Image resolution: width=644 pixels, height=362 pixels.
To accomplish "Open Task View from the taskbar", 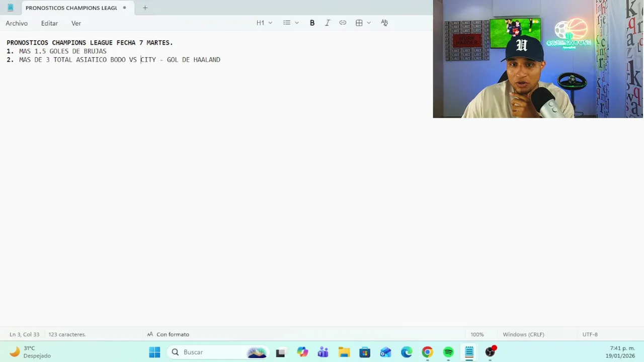I will click(x=281, y=352).
